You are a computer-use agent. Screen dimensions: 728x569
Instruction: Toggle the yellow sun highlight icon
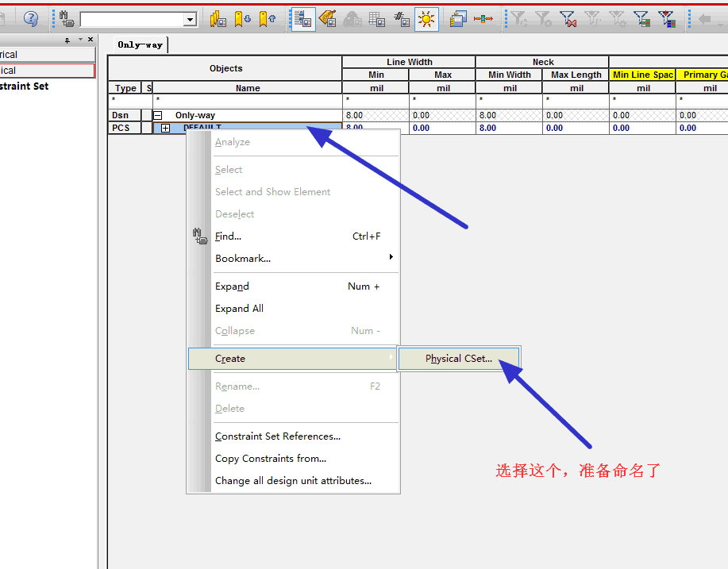426,19
